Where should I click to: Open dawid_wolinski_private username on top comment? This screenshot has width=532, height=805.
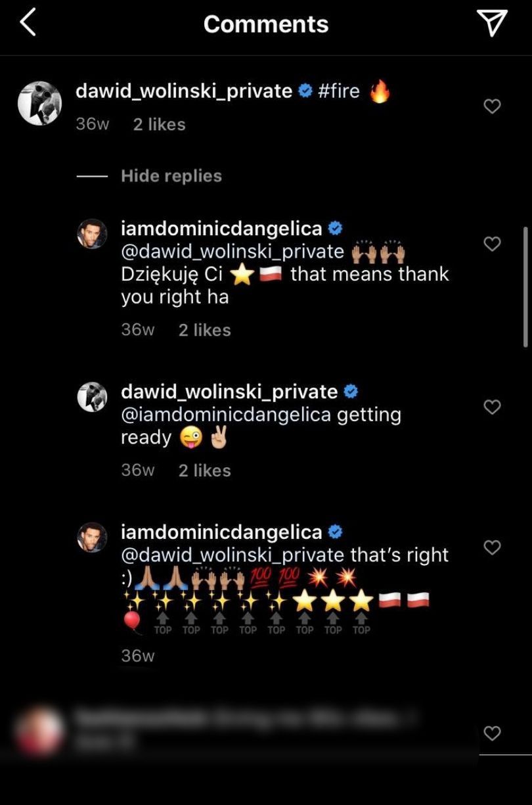pos(184,91)
